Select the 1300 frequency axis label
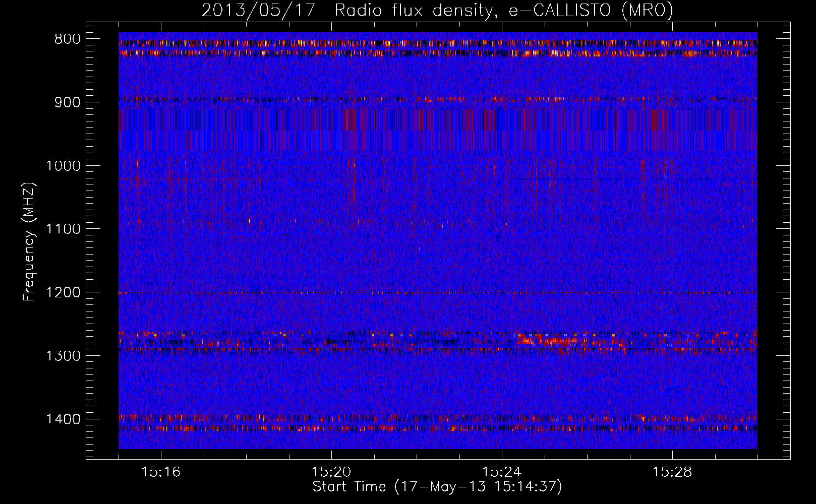816x504 pixels. point(63,356)
